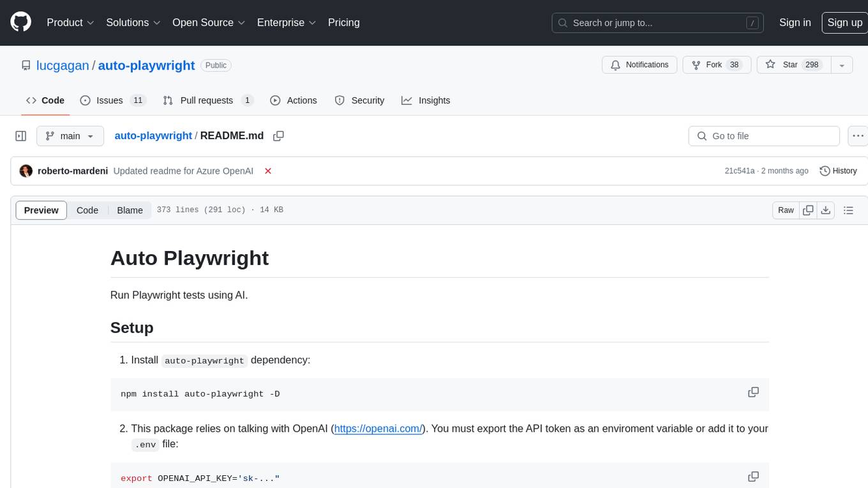Copy the README.md file path
868x488 pixels.
[278, 135]
